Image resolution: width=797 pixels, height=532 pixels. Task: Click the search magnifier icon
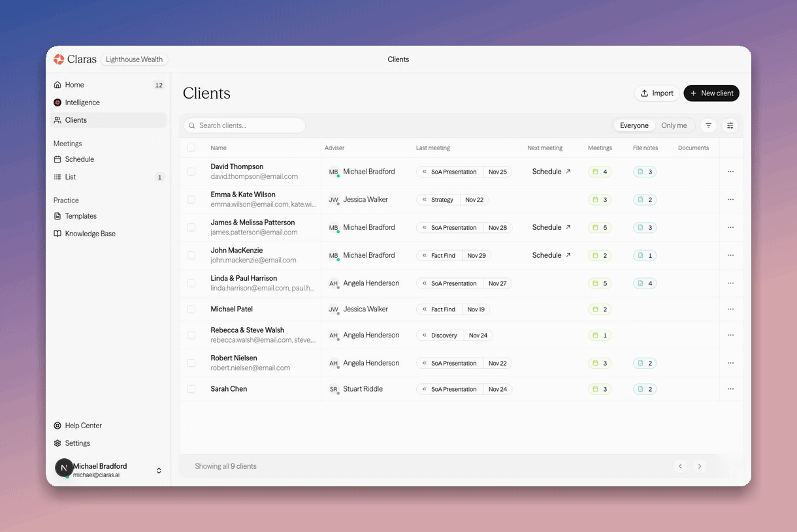(192, 125)
